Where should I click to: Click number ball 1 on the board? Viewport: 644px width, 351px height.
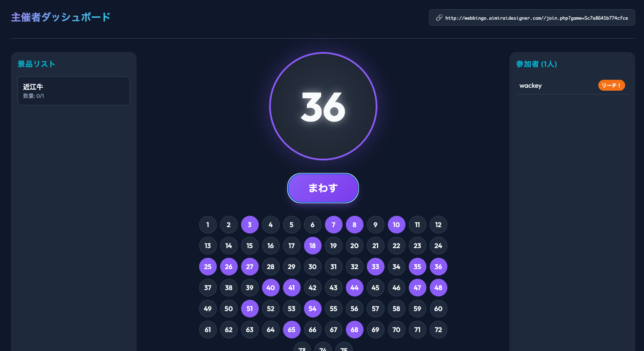(x=208, y=225)
